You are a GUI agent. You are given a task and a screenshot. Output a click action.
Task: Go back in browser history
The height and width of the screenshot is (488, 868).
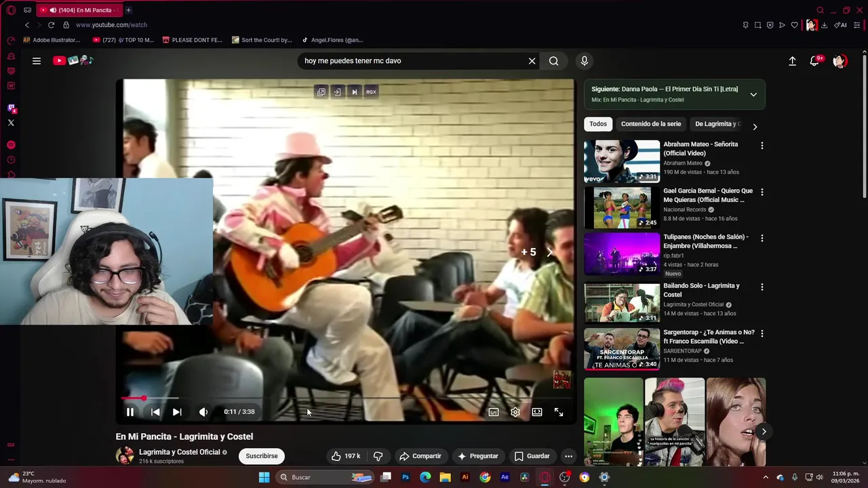27,25
